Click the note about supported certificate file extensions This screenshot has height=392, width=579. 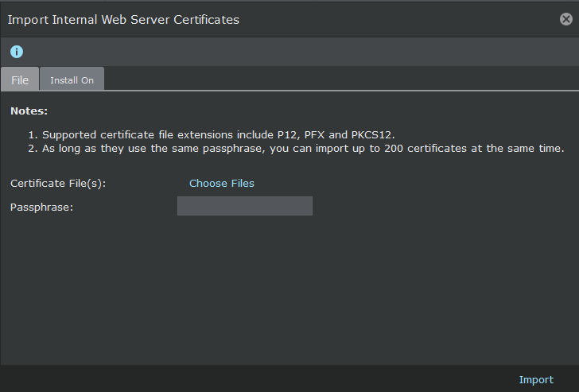click(x=219, y=134)
